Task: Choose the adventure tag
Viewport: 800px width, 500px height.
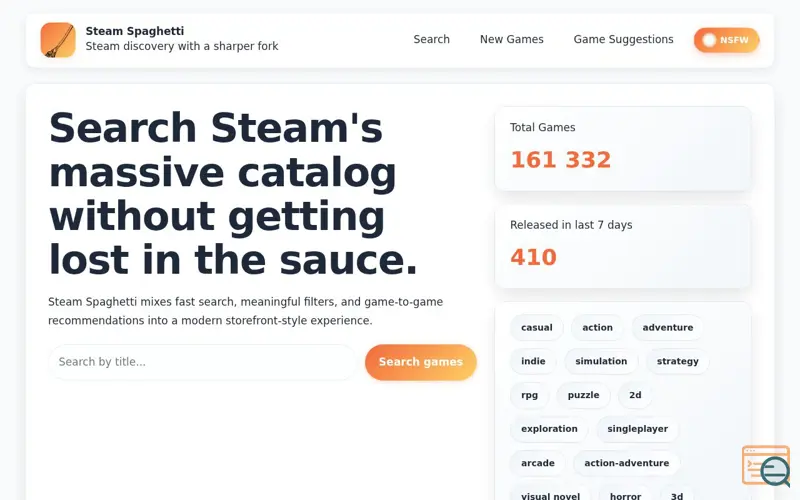Action: [667, 328]
